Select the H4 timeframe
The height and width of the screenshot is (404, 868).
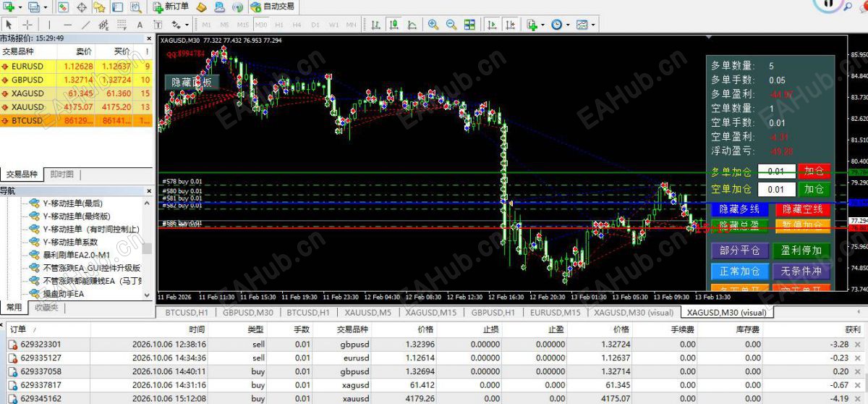click(297, 25)
